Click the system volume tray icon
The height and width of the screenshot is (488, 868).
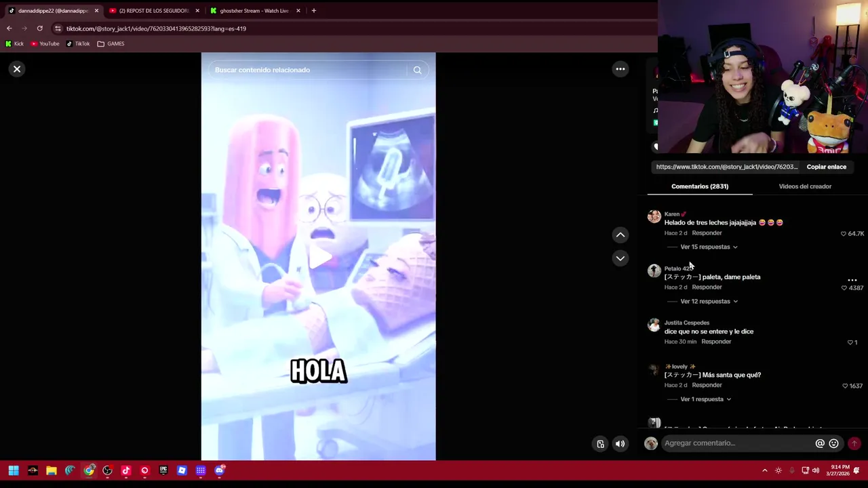816,470
